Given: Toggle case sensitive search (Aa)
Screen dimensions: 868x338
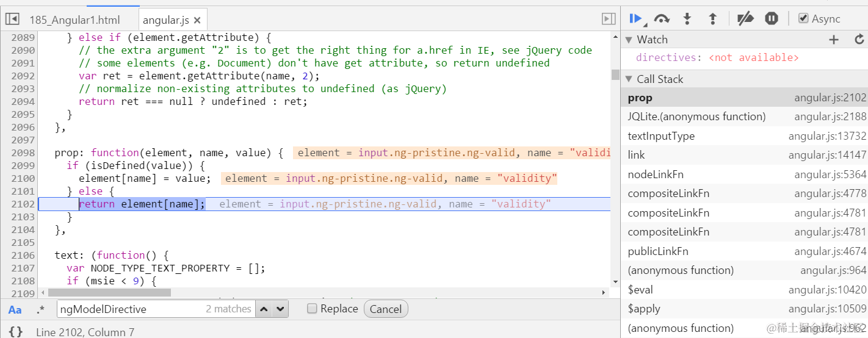Looking at the screenshot, I should [x=15, y=309].
